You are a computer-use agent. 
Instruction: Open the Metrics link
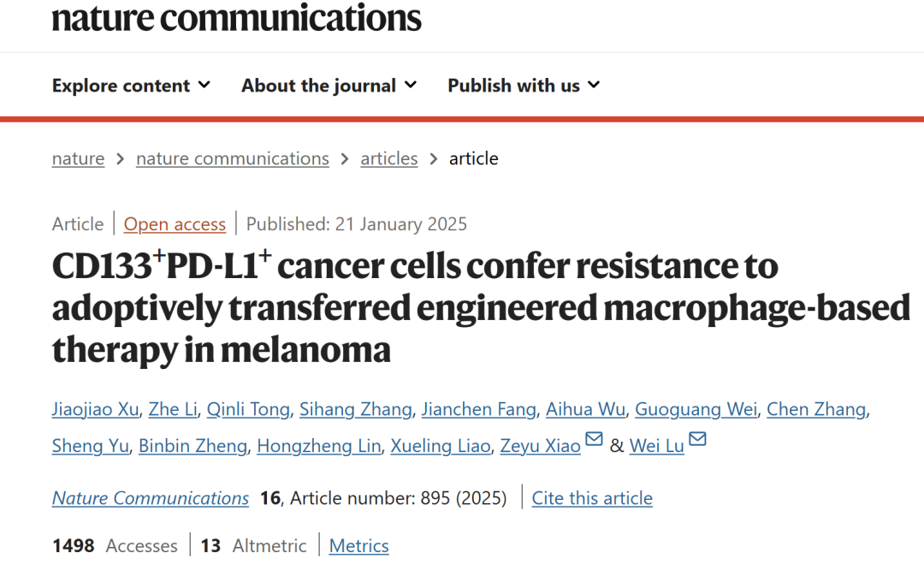tap(358, 546)
